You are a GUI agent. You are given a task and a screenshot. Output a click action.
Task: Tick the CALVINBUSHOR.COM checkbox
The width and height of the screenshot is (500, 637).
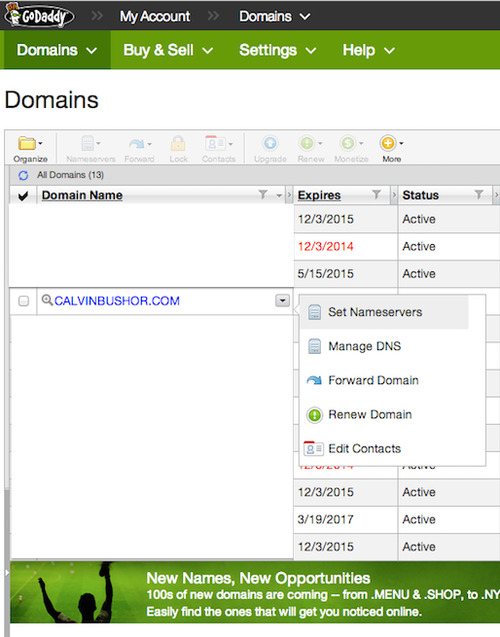(x=24, y=301)
